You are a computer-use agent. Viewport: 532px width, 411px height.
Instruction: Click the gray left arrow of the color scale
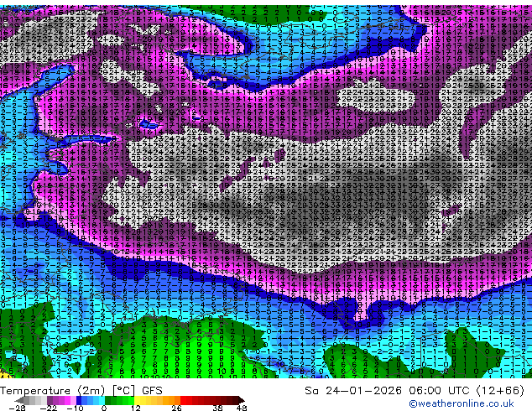pyautogui.click(x=19, y=400)
